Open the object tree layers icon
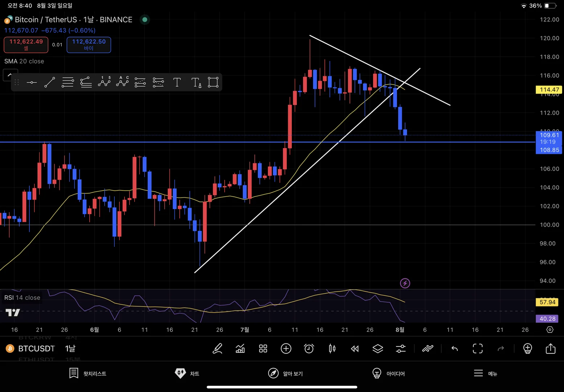The image size is (564, 392). (378, 349)
